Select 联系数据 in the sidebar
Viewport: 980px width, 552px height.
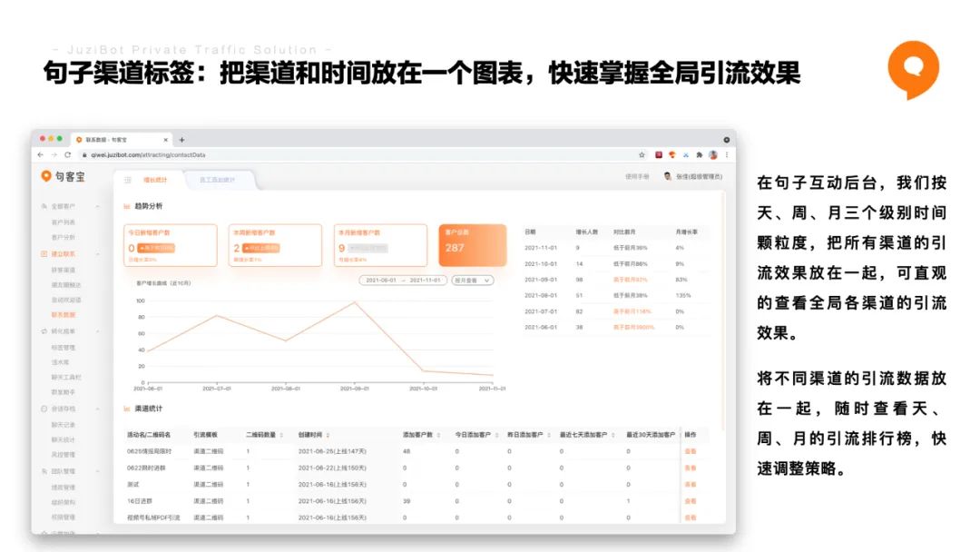(x=64, y=315)
